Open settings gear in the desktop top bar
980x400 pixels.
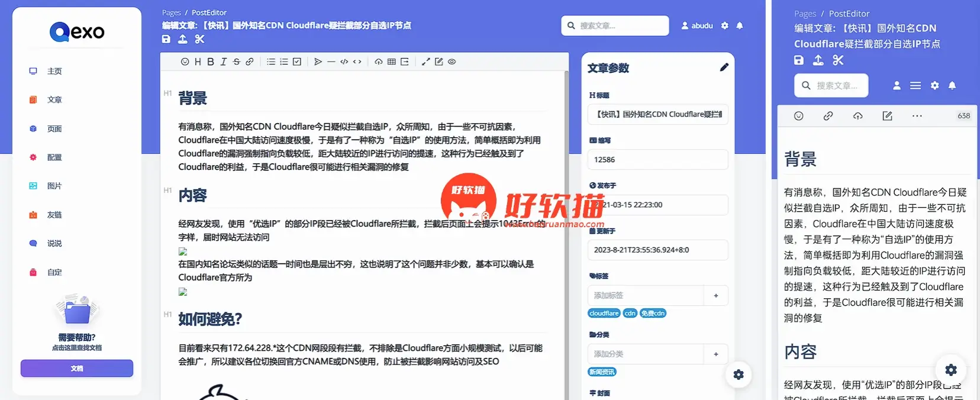pos(725,25)
